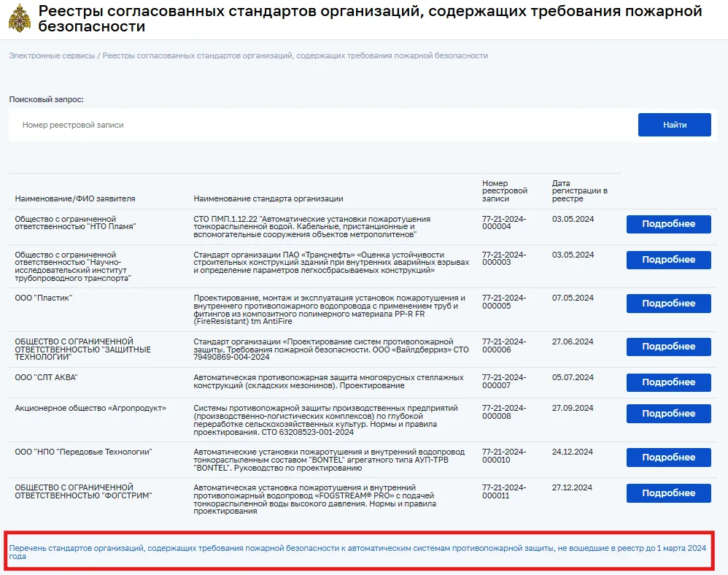Select record number 77-21-2024-000010
The image size is (728, 575).
504,455
